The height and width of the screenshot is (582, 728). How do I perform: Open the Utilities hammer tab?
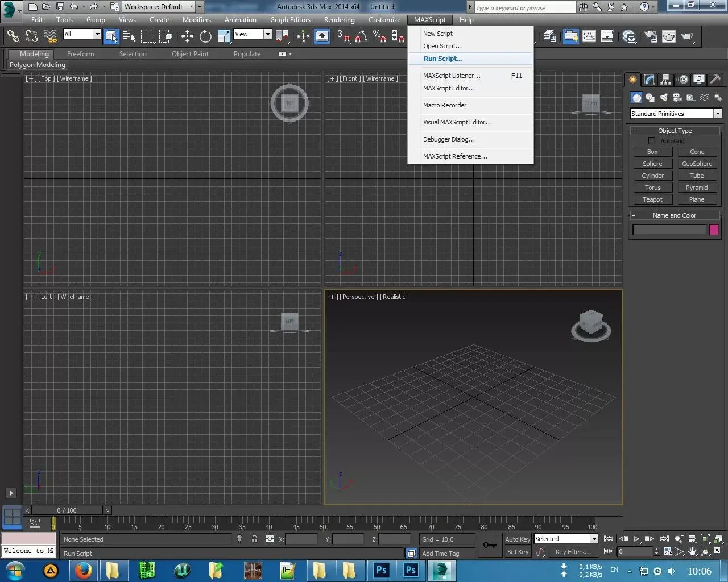click(x=715, y=80)
